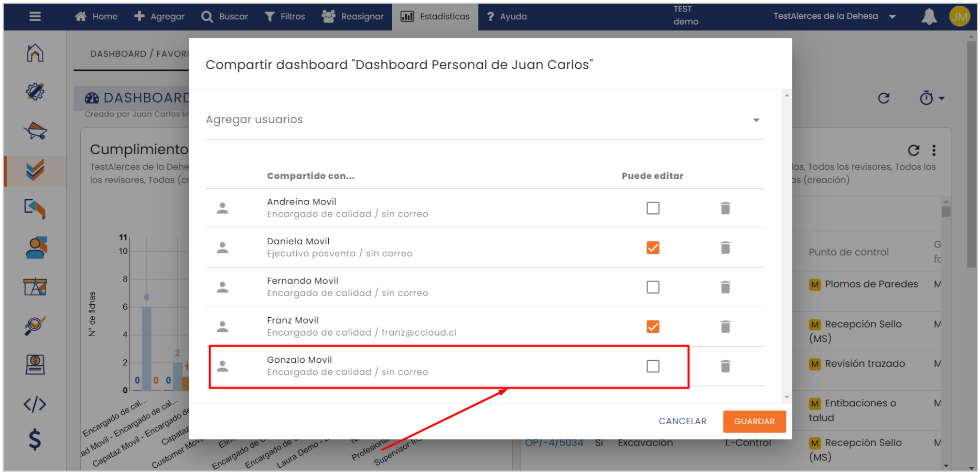This screenshot has width=980, height=474.
Task: Open the dollar sign sidebar section
Action: click(35, 439)
